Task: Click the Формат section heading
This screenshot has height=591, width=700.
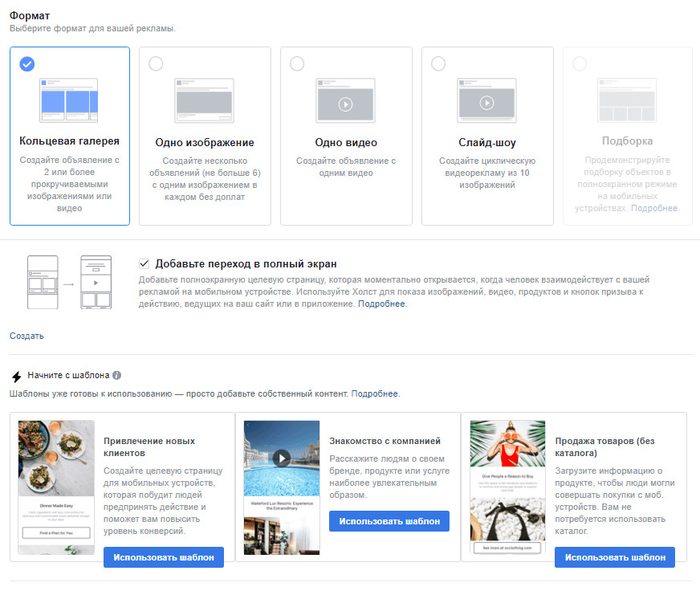Action: pos(30,15)
